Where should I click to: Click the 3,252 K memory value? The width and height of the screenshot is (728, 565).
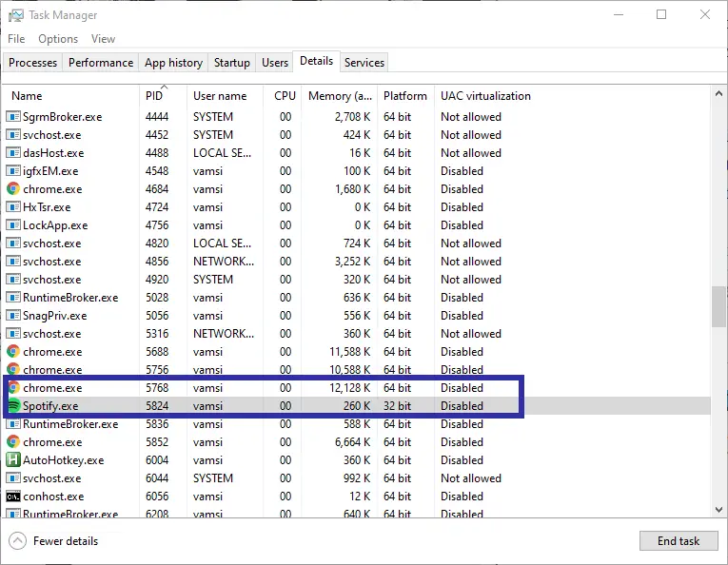pos(352,262)
